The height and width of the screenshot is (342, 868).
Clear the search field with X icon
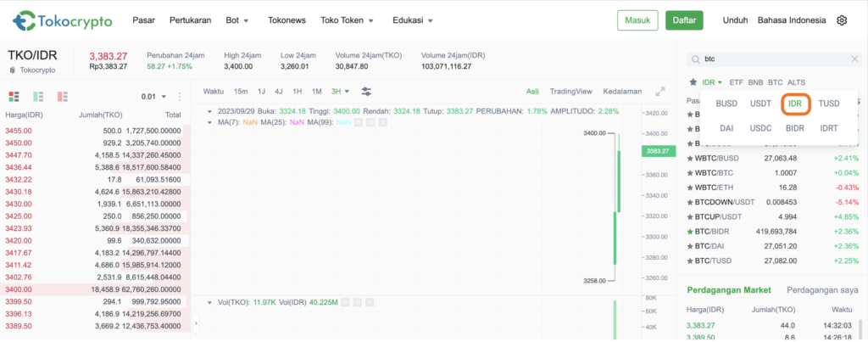tap(854, 59)
